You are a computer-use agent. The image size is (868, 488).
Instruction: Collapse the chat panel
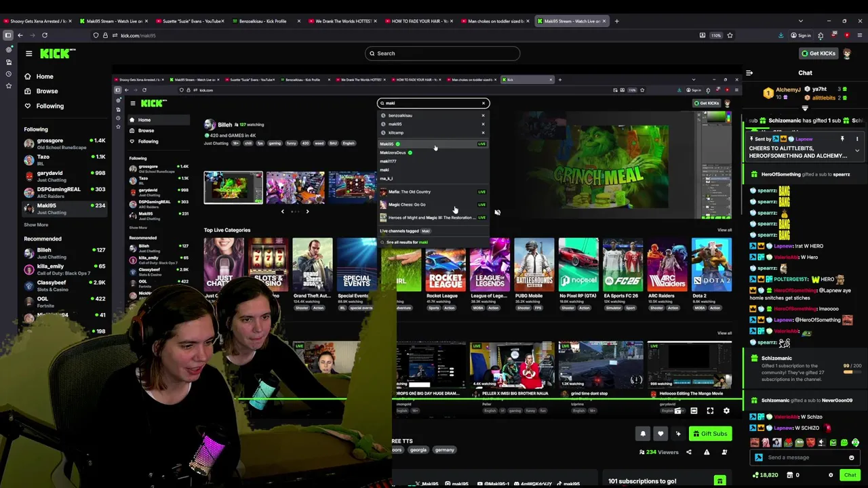point(749,73)
